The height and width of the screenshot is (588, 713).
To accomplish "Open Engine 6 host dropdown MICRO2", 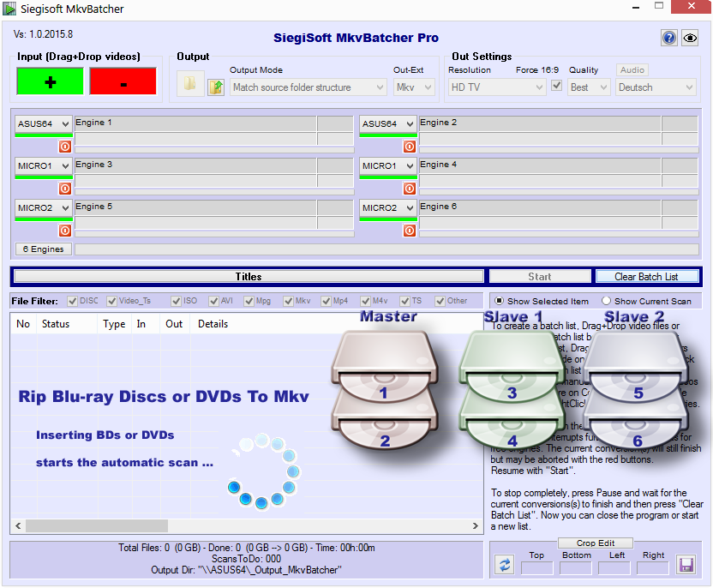I will (x=388, y=207).
